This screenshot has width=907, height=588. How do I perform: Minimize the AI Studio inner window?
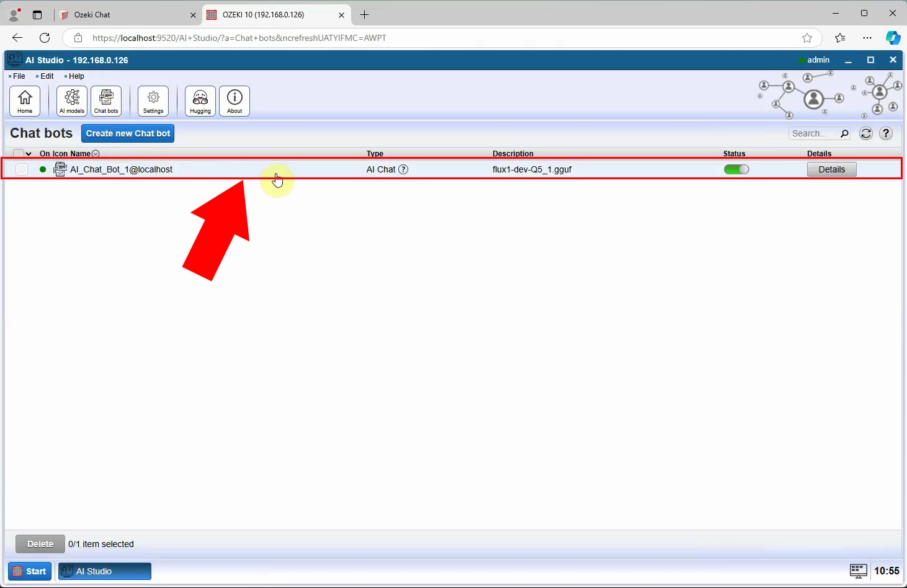[848, 60]
